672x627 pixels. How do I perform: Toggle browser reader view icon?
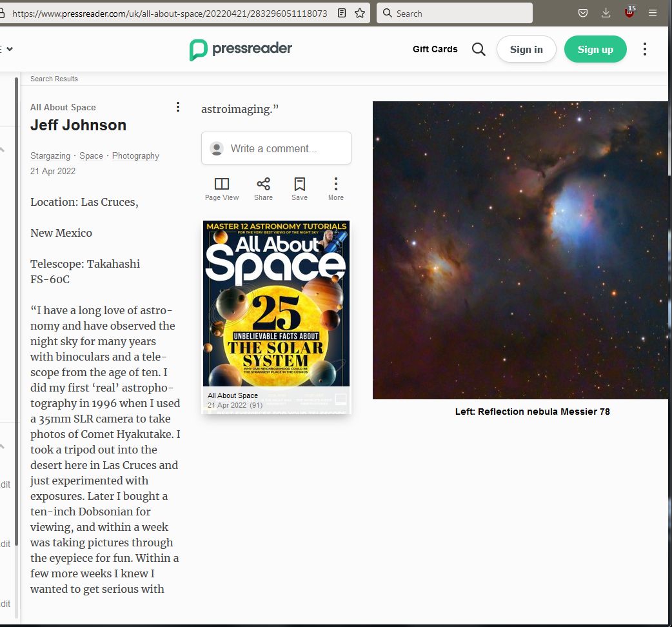342,13
